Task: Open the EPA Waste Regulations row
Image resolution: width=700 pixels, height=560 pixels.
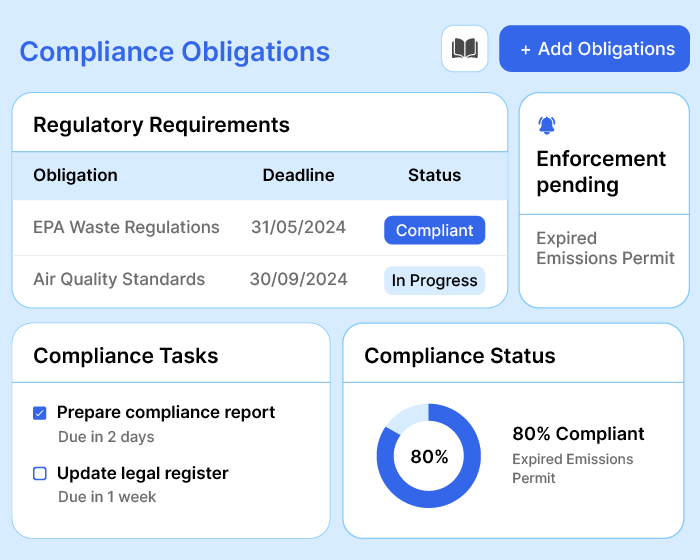Action: click(x=126, y=227)
